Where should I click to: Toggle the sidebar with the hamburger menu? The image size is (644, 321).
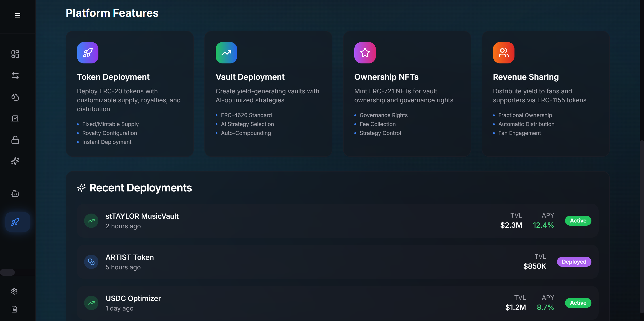[17, 15]
